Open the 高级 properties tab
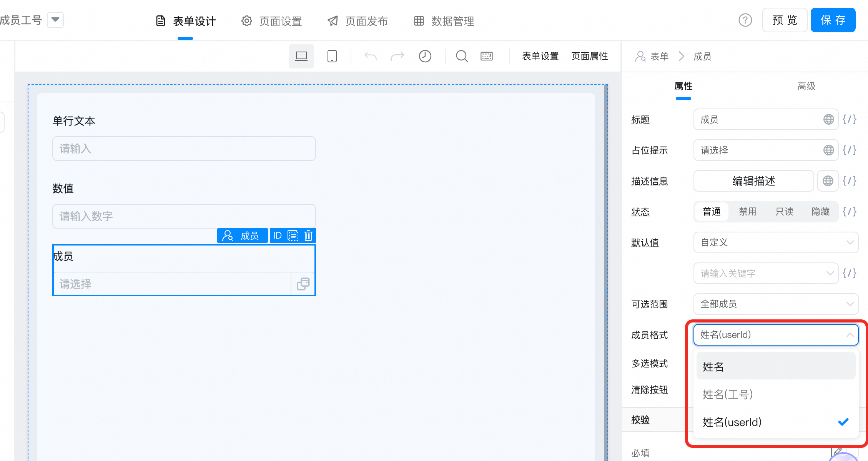The image size is (868, 461). (x=806, y=86)
